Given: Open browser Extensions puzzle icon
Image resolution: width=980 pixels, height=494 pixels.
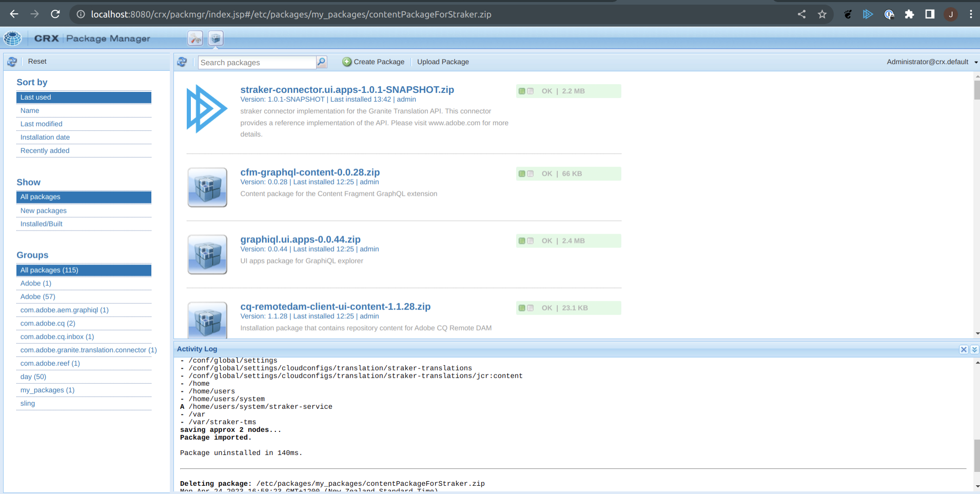Looking at the screenshot, I should [909, 14].
